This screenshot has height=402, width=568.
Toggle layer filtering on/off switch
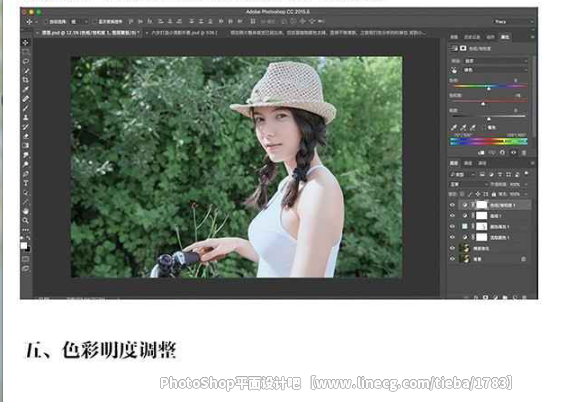pos(526,174)
